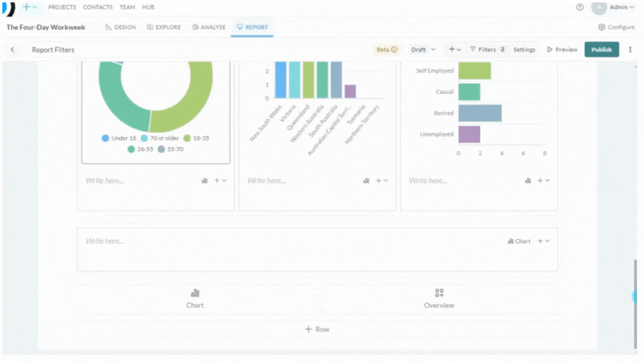Switch to the Report tab
644x362 pixels.
(x=252, y=27)
